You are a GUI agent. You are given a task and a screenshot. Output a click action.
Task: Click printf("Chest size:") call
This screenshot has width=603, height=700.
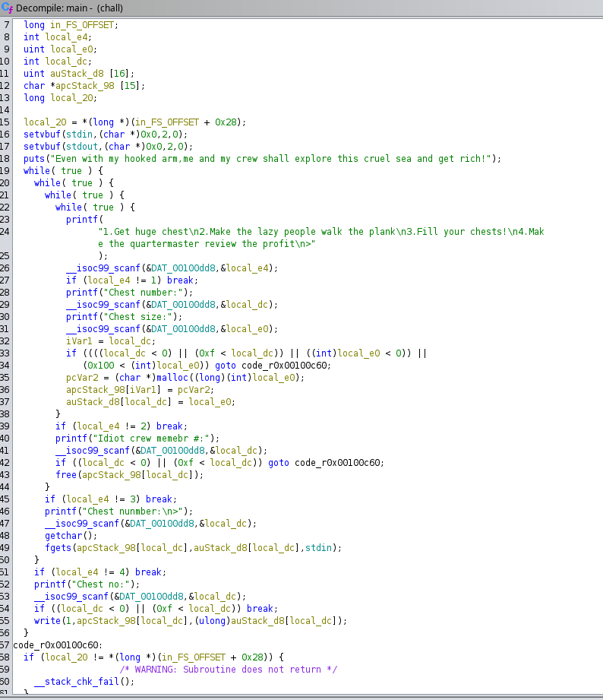[124, 317]
